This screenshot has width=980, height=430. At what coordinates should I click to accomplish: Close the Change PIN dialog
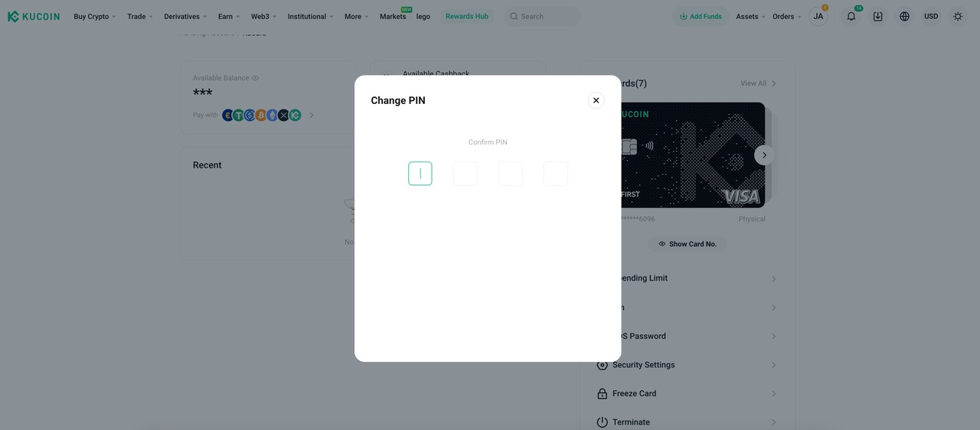[596, 100]
